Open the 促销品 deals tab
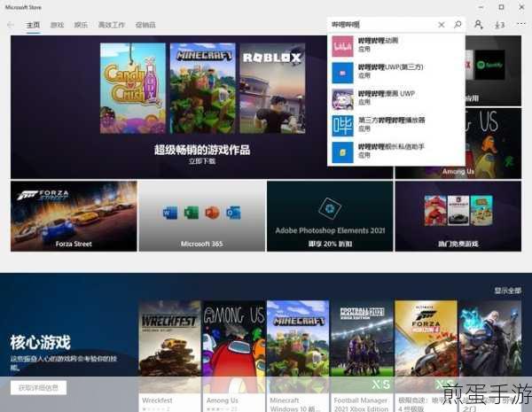Image resolution: width=532 pixels, height=412 pixels. 145,25
